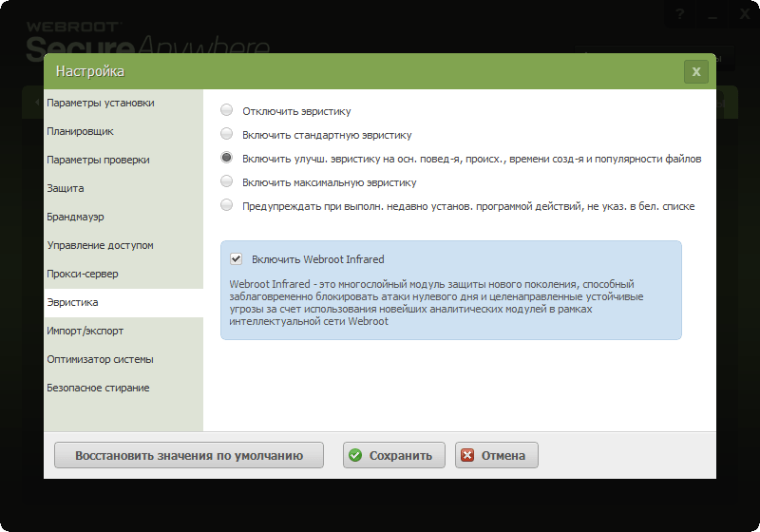Image resolution: width=760 pixels, height=532 pixels.
Task: Save settings with 'Сохранить' button
Action: [x=394, y=455]
